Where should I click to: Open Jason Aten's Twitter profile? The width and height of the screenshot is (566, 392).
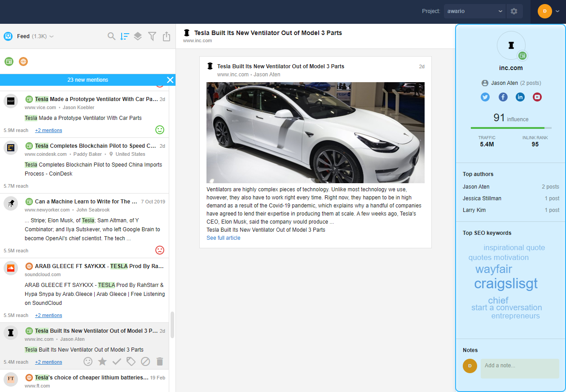tap(485, 97)
